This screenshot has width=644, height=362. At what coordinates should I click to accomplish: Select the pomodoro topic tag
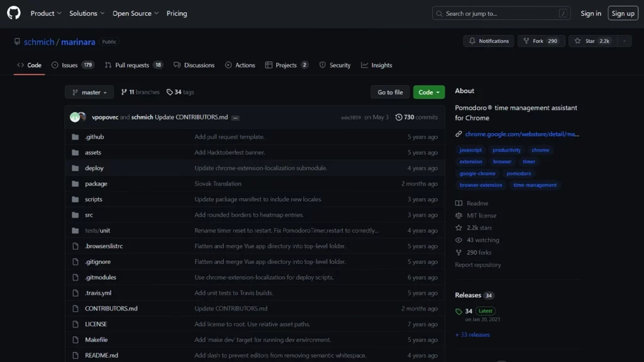[x=519, y=173]
